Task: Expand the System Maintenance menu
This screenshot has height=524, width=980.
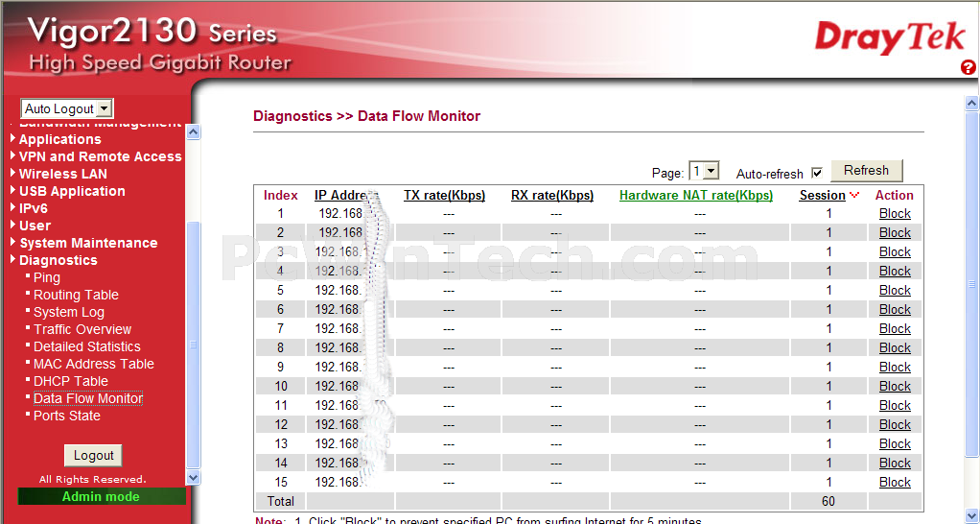Action: click(88, 243)
